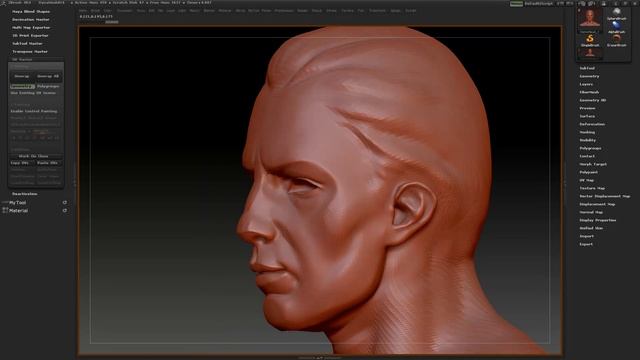Expand the Visibility subpalette
Image resolution: width=640 pixels, height=360 pixels.
pos(588,140)
